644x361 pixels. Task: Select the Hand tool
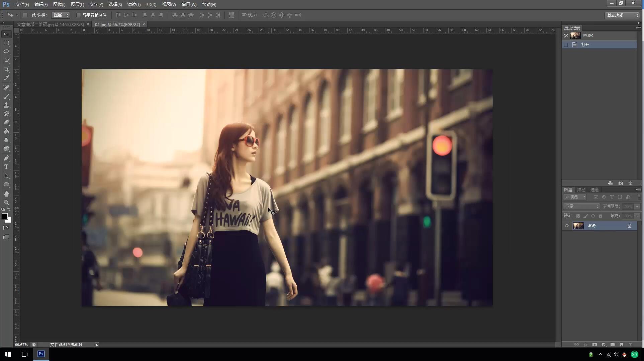(6, 194)
